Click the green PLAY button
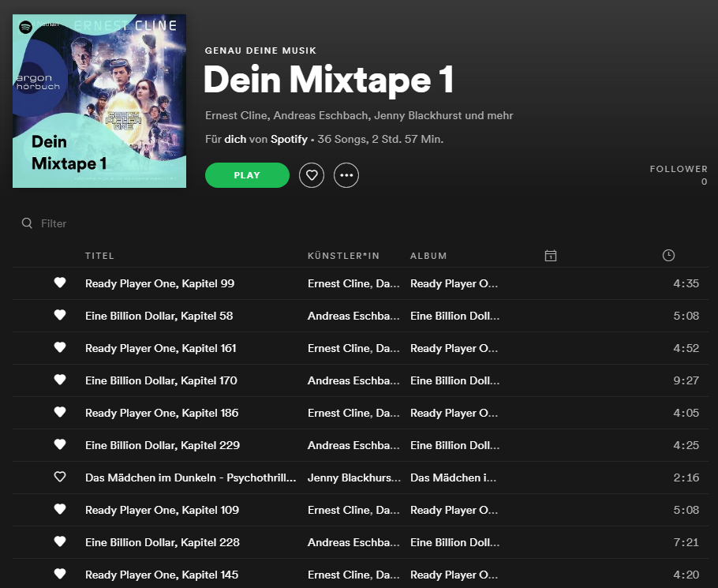This screenshot has width=718, height=588. click(247, 175)
